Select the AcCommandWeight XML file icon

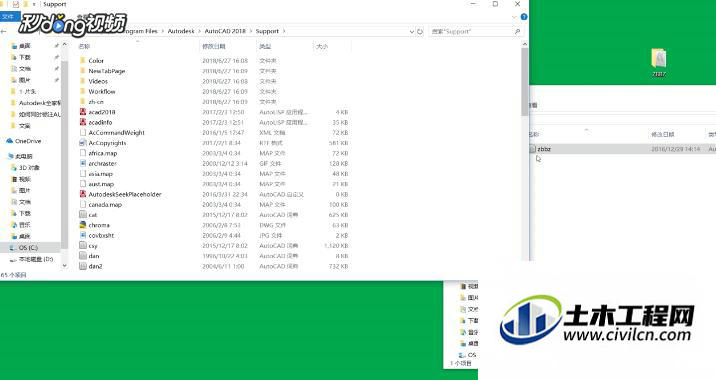pyautogui.click(x=83, y=132)
